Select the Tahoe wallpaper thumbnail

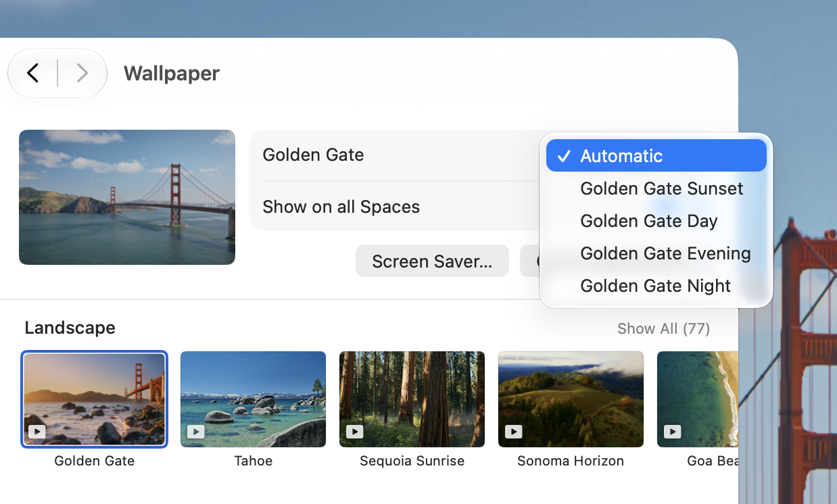click(x=254, y=399)
